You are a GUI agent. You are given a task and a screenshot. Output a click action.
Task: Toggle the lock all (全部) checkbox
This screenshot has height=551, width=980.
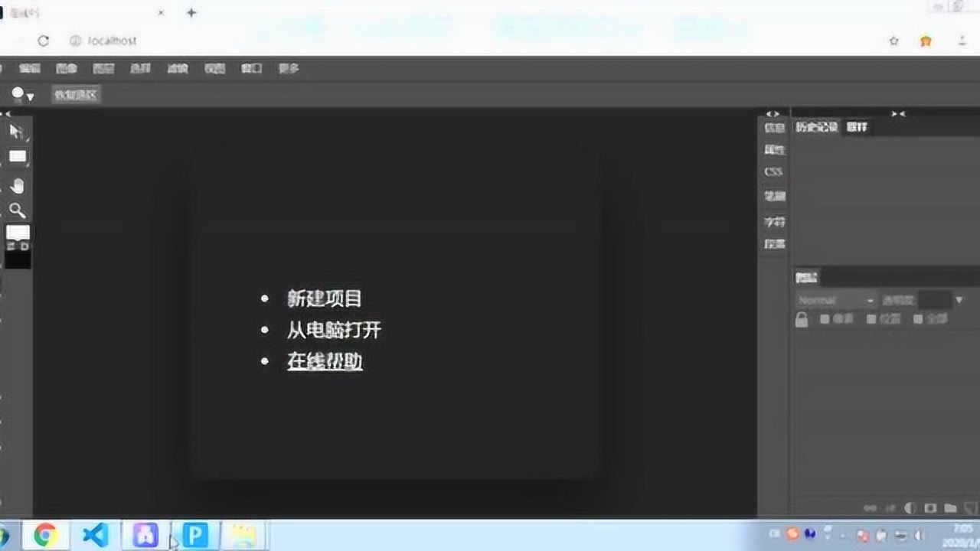pyautogui.click(x=918, y=319)
